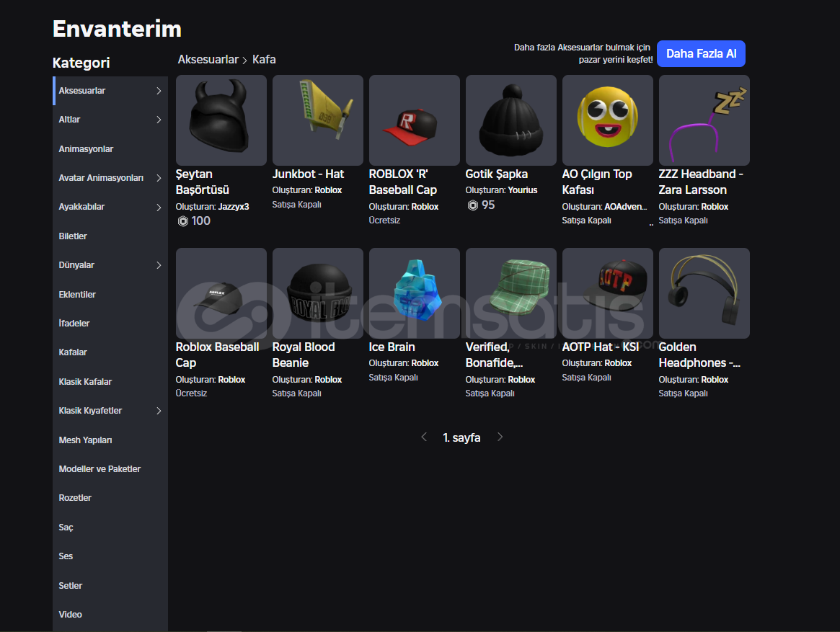Open the Junkbot - Hat item image
Image resolution: width=840 pixels, height=632 pixels.
[318, 120]
